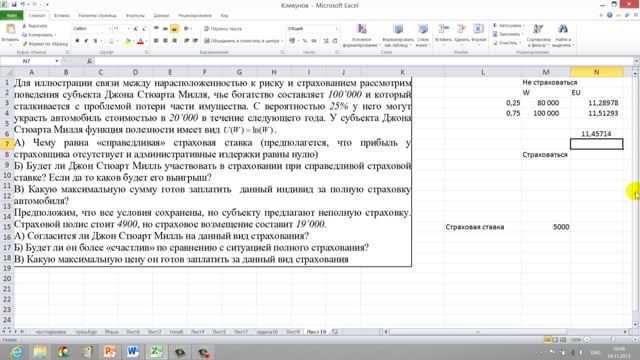Click the Comma style (000) icon
Image resolution: width=640 pixels, height=360 pixels.
pyautogui.click(x=314, y=41)
